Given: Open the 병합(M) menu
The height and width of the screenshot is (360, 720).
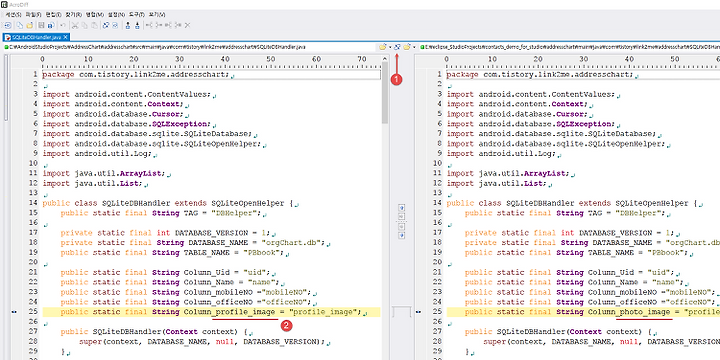Looking at the screenshot, I should (95, 15).
